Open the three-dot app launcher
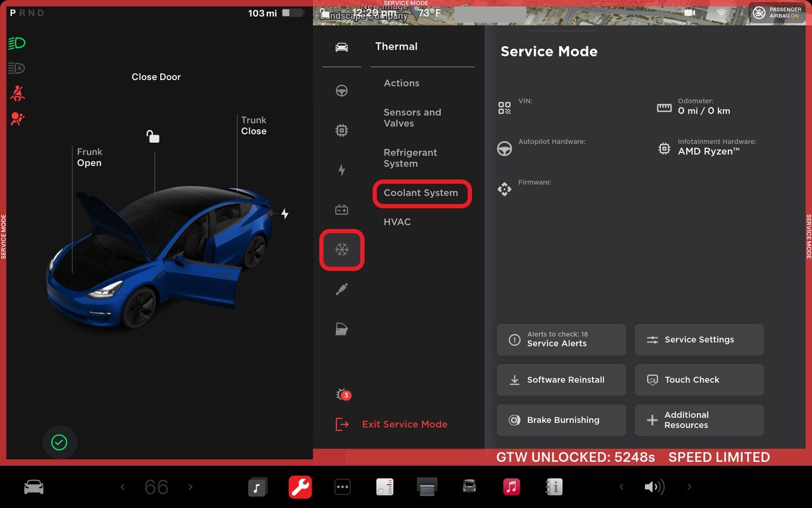Screen dimensions: 812x508 coord(342,487)
